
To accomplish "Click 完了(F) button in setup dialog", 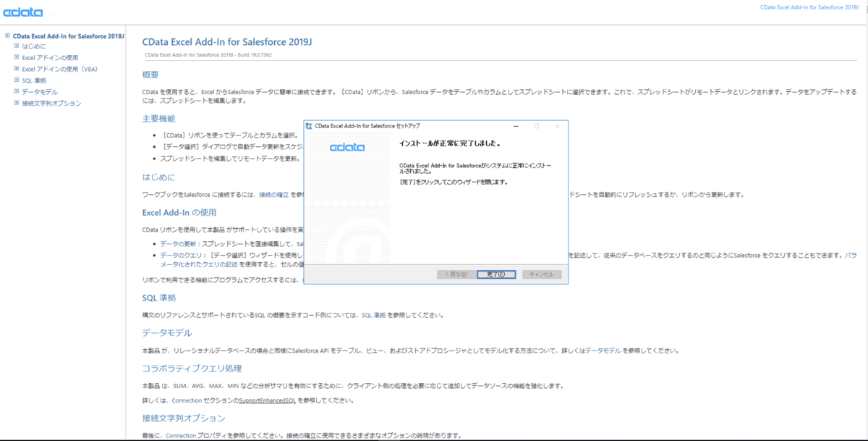I will point(496,274).
